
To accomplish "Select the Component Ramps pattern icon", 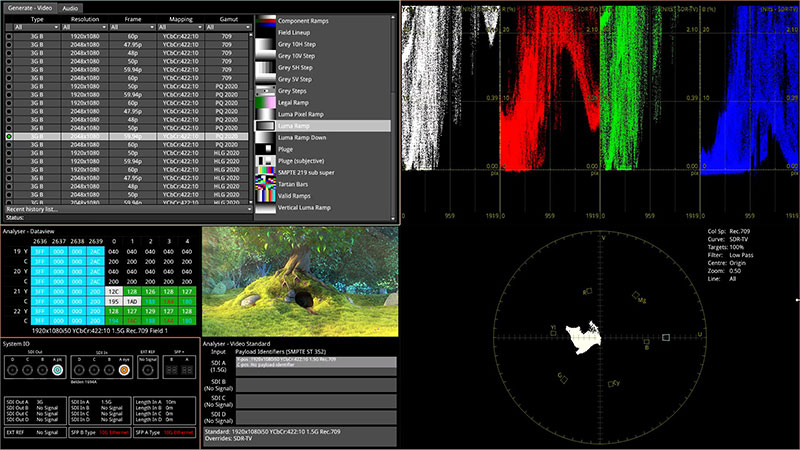I will 266,20.
